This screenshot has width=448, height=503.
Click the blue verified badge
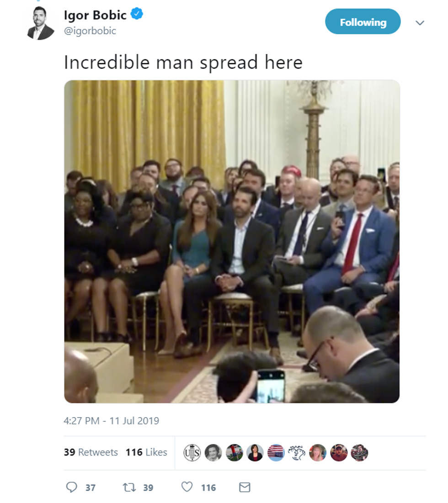[x=137, y=14]
